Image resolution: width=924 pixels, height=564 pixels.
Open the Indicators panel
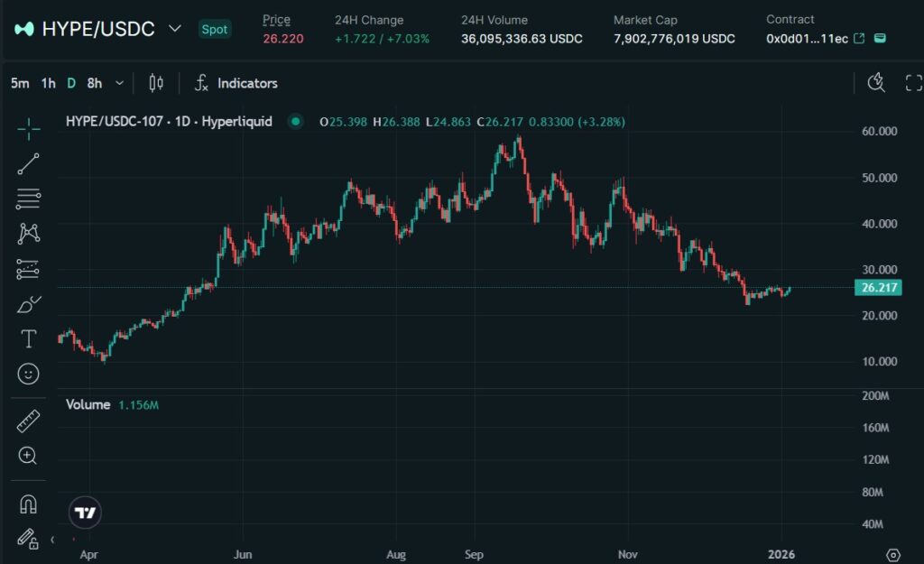(x=236, y=83)
